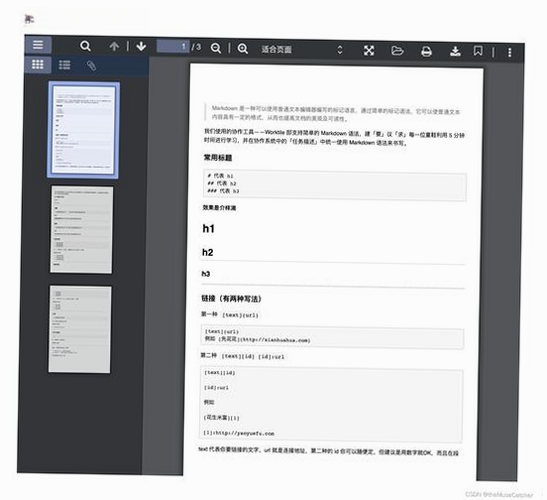The width and height of the screenshot is (547, 500).
Task: Open the tools menu with three dots
Action: point(510,53)
